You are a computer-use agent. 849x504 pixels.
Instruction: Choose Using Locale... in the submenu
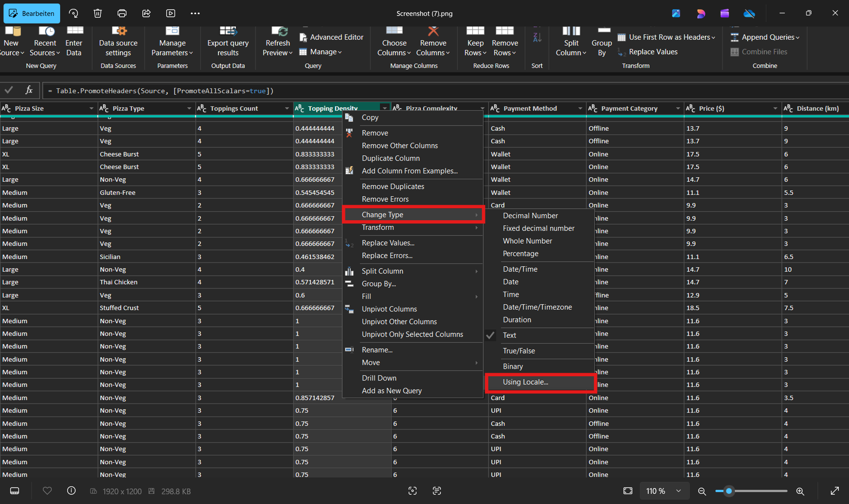tap(525, 382)
